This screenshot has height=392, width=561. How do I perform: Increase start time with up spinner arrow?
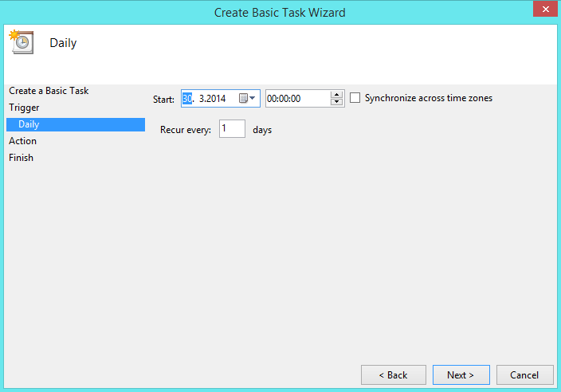tap(336, 95)
